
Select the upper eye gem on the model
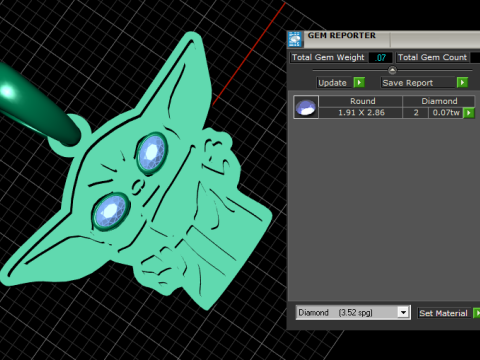pos(152,153)
